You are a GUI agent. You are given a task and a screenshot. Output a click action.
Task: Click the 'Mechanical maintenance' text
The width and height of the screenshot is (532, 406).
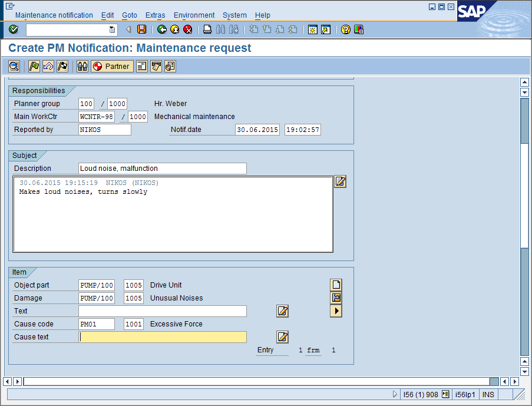[x=194, y=117]
